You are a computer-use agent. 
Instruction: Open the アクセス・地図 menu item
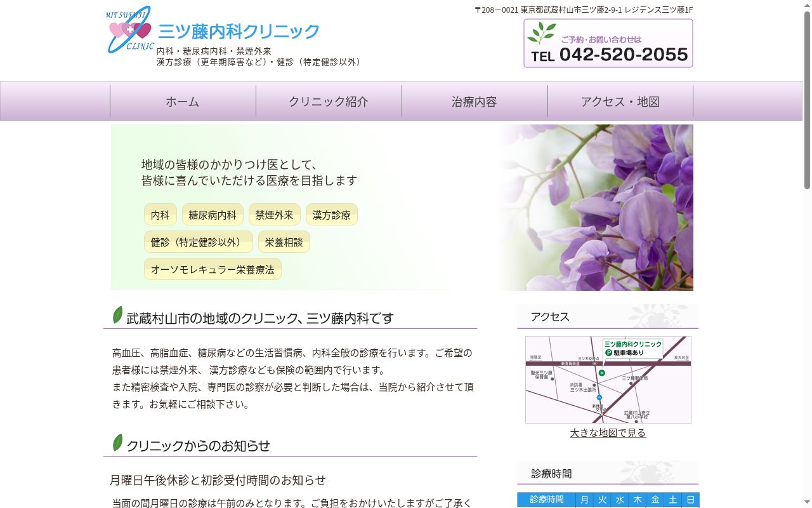(620, 102)
